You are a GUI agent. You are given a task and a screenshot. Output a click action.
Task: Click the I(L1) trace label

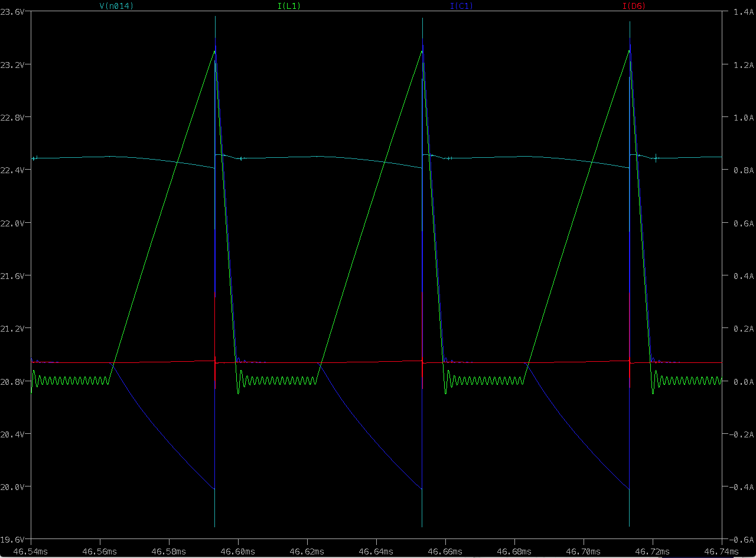pos(288,6)
